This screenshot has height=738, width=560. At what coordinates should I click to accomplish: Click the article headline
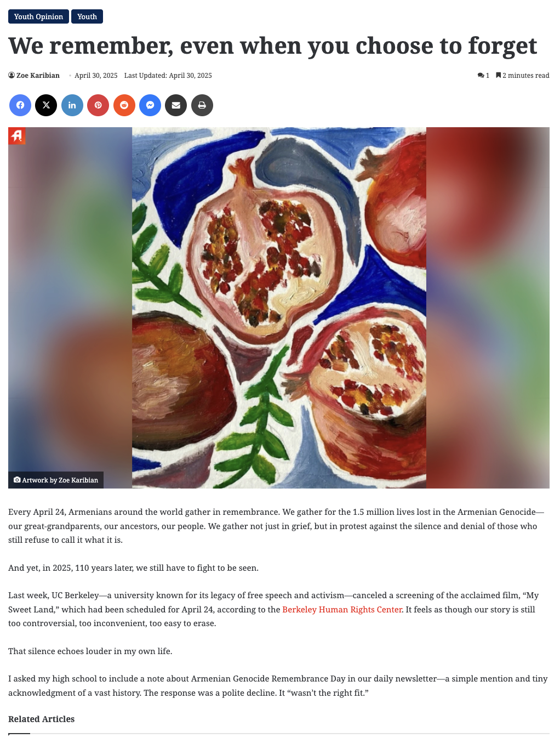point(273,46)
